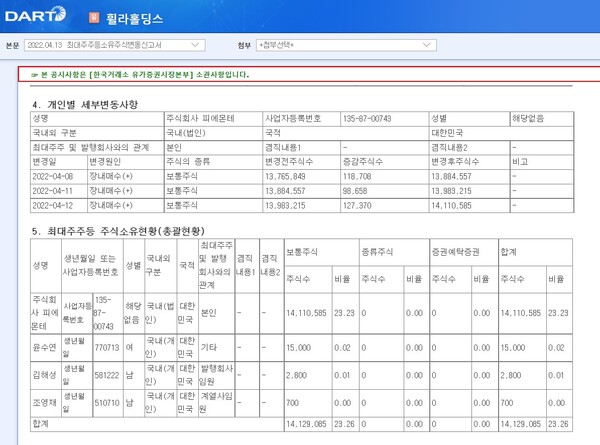Select shareholder name '조영재'
This screenshot has width=600, height=445.
coord(44,403)
